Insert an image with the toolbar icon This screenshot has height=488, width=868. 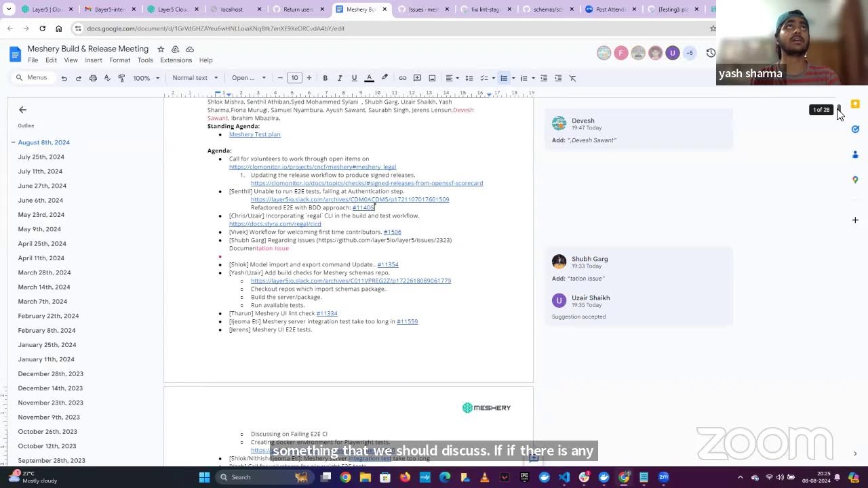pos(432,78)
